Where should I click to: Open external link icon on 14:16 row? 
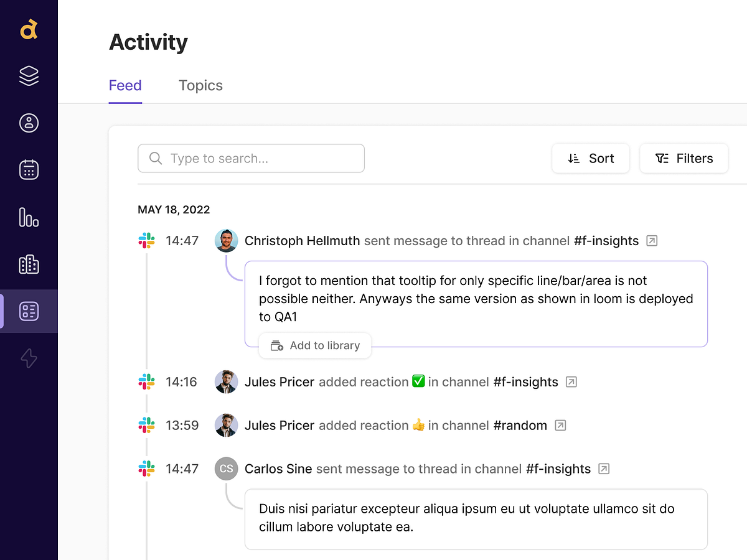coord(571,381)
